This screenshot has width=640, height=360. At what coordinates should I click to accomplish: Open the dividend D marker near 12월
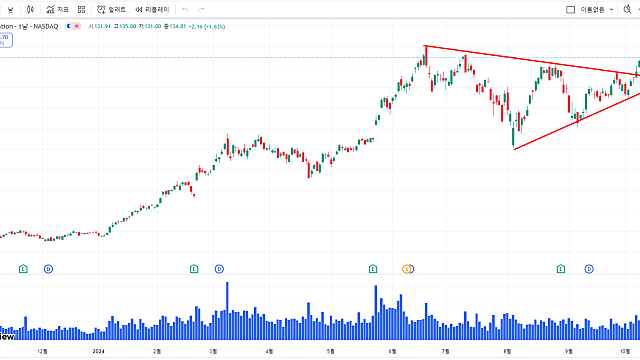click(48, 269)
